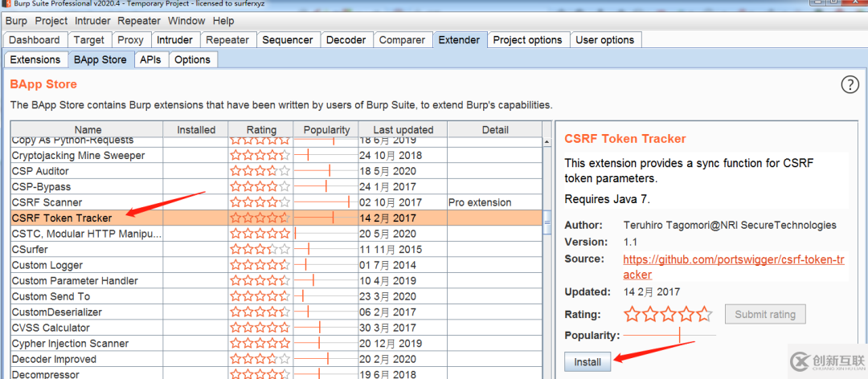
Task: Click first rating star in details panel
Action: 632,314
